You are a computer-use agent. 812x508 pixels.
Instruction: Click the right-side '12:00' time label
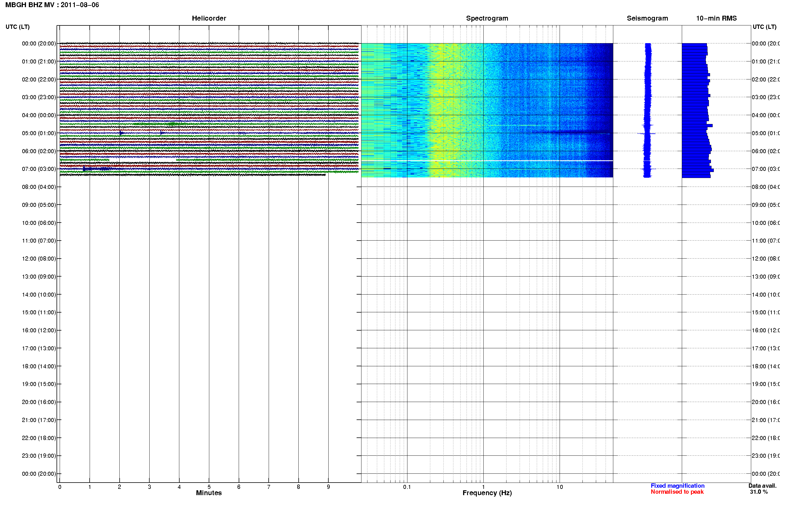[765, 259]
